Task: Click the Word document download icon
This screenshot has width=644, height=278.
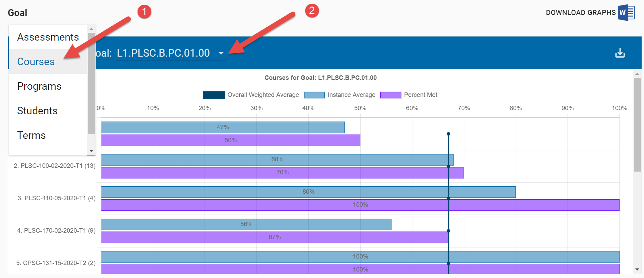Action: tap(626, 13)
